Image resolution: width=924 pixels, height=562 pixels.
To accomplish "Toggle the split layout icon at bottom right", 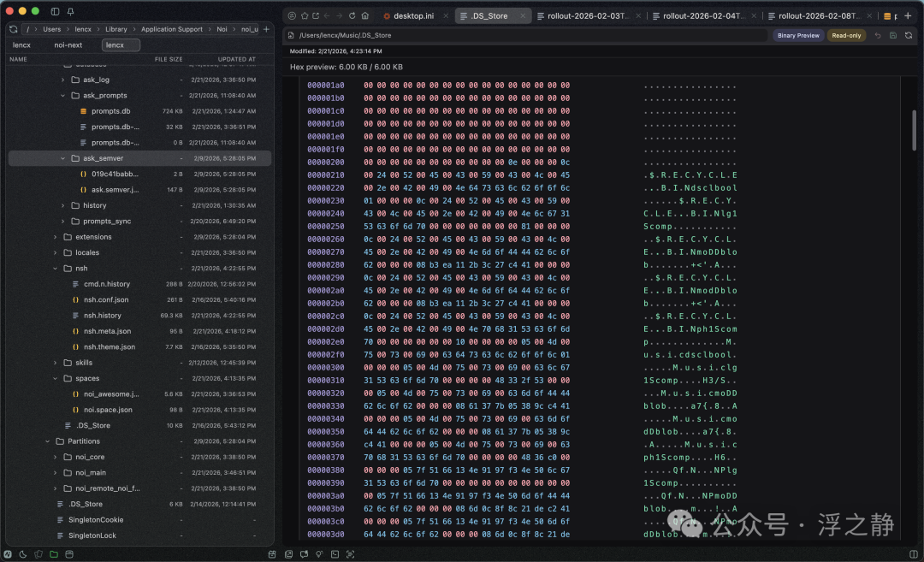I will pos(914,553).
